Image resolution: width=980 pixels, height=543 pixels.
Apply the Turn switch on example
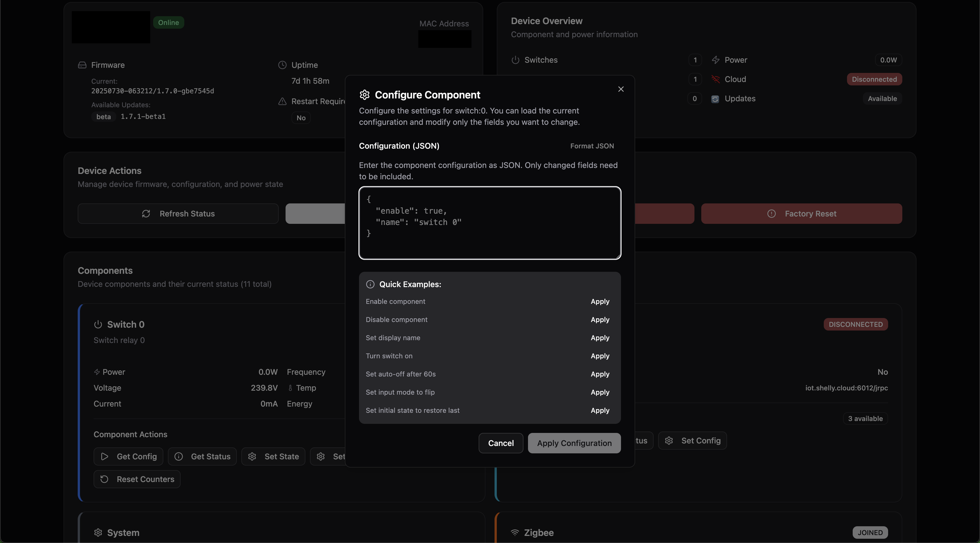600,356
